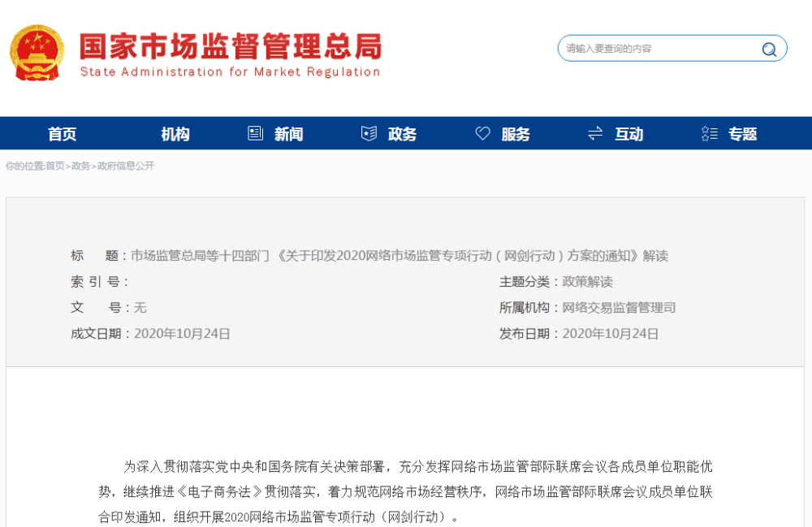Screen dimensions: 812x527
Task: Click the magnifier search icon
Action: 768,49
